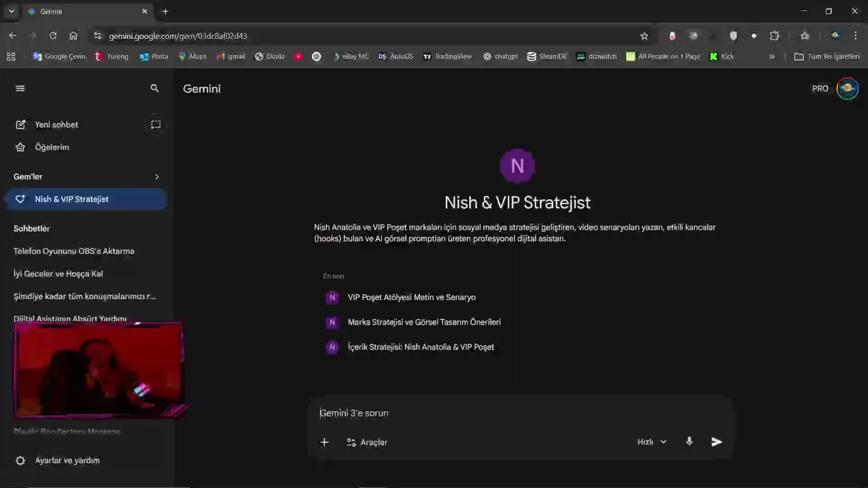Open gmail bookmark

click(231, 57)
